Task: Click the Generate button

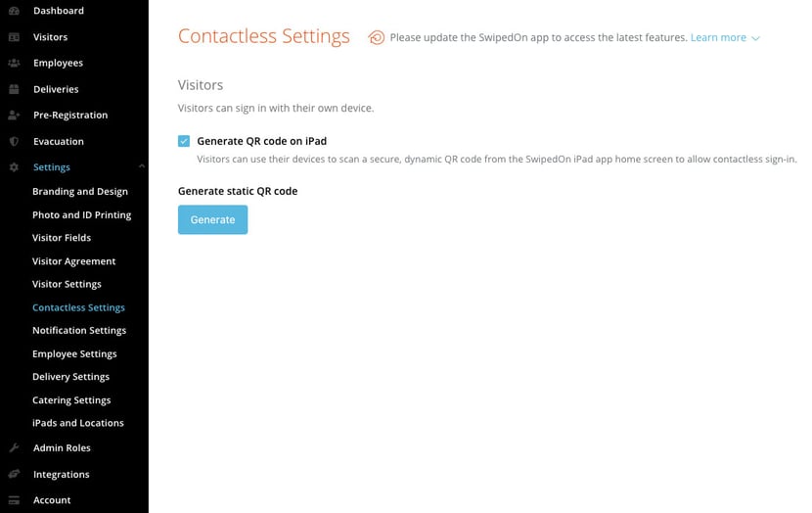Action: 213,219
